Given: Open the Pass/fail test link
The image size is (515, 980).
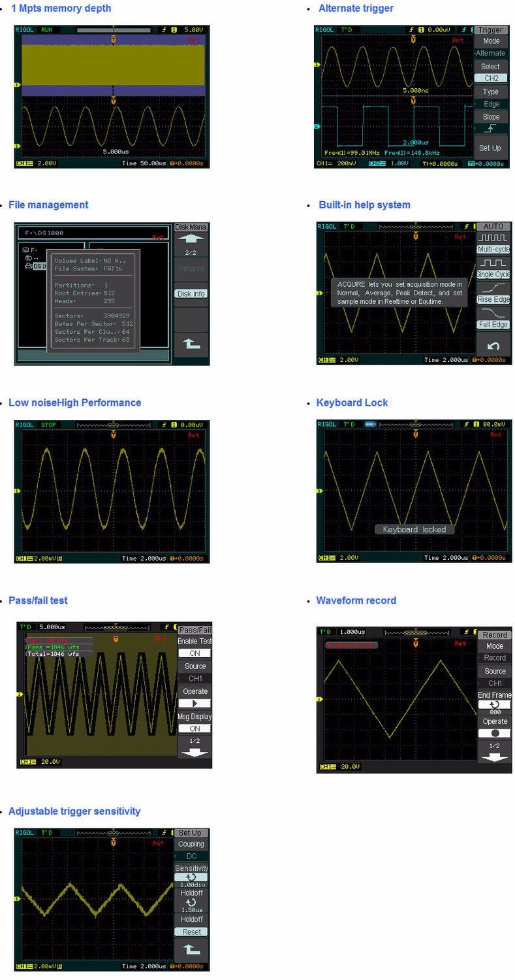Looking at the screenshot, I should tap(38, 600).
